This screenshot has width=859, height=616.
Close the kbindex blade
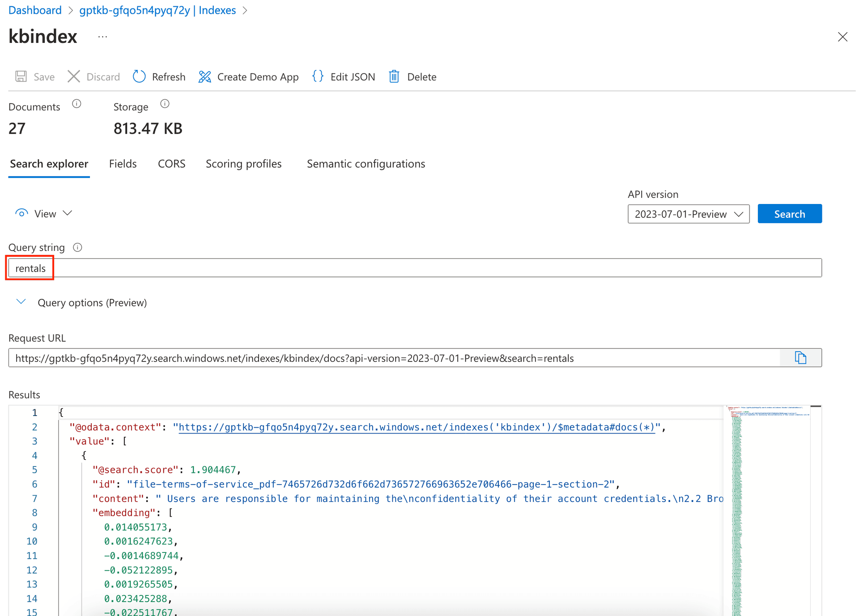point(842,37)
